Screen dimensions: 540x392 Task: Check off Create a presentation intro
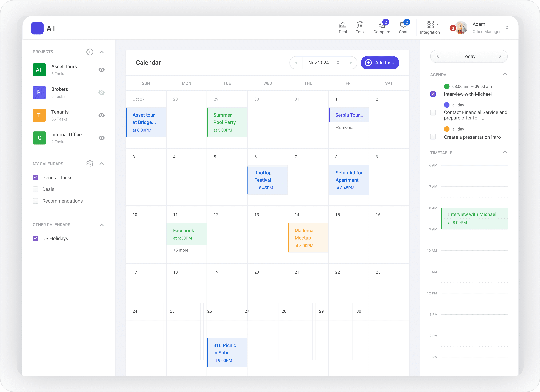pos(433,137)
